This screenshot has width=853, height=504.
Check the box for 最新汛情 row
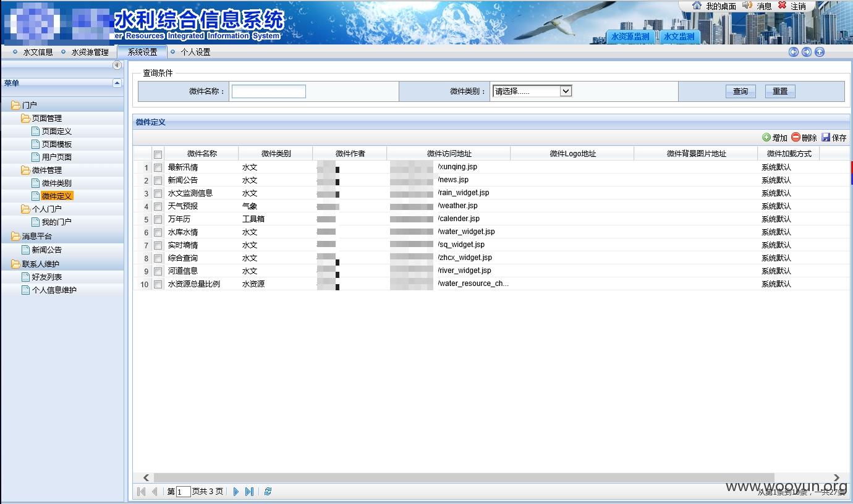tap(158, 167)
